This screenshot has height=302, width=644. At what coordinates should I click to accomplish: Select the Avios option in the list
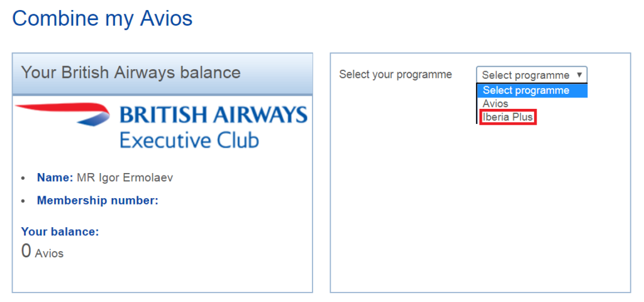(x=496, y=104)
